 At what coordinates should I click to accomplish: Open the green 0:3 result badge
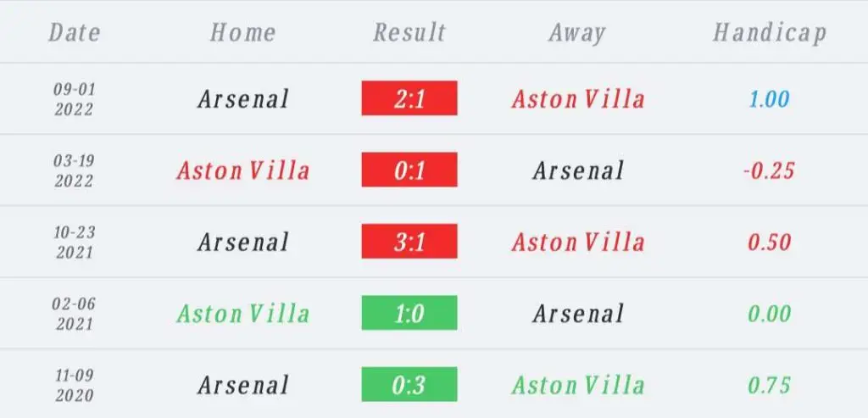(x=409, y=384)
